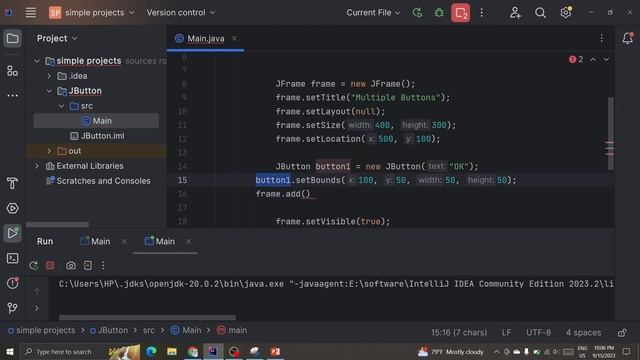Click the Project panel horizontal scrollbar
Screen dimensions: 640x360
point(57,224)
